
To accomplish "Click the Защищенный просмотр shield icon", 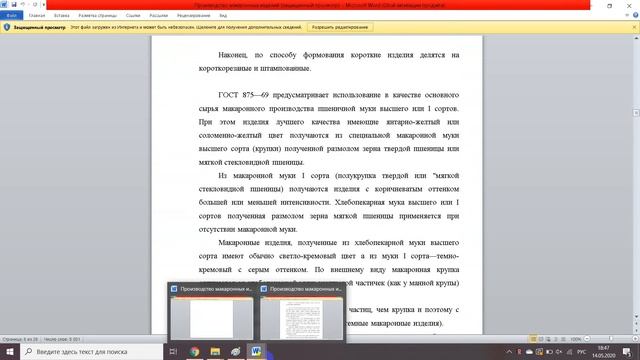I will click(7, 27).
